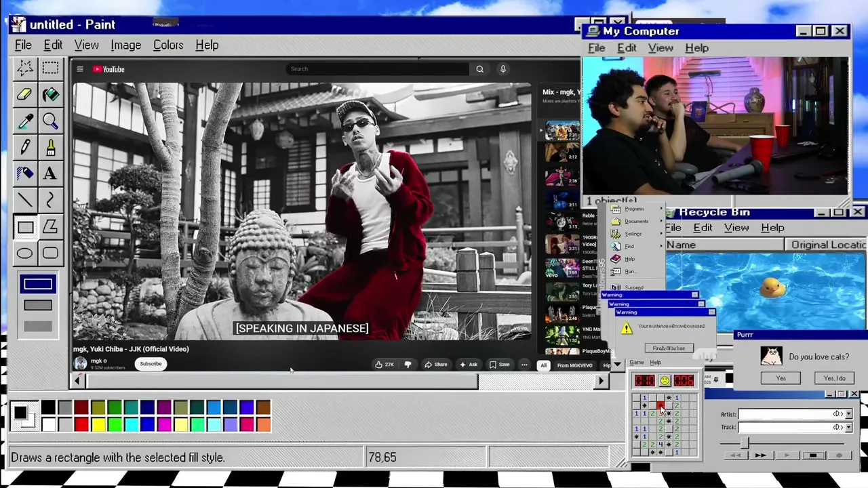Click the media player fast-forward button
868x488 pixels.
(x=761, y=455)
